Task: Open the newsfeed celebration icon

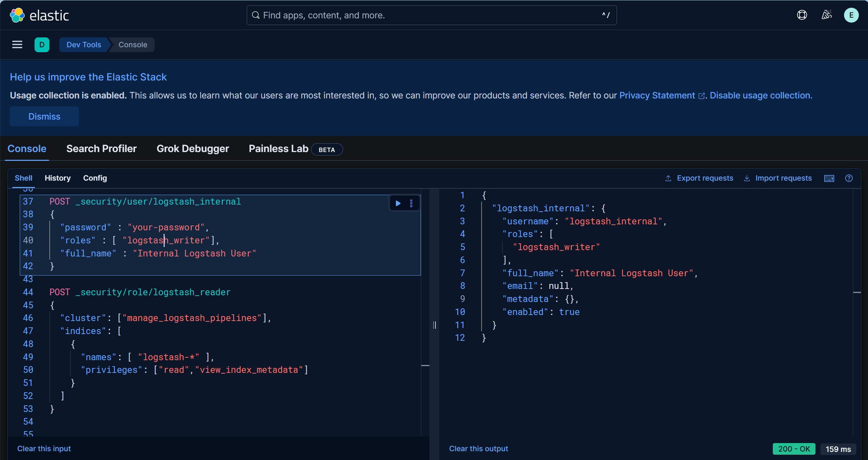Action: (x=827, y=15)
